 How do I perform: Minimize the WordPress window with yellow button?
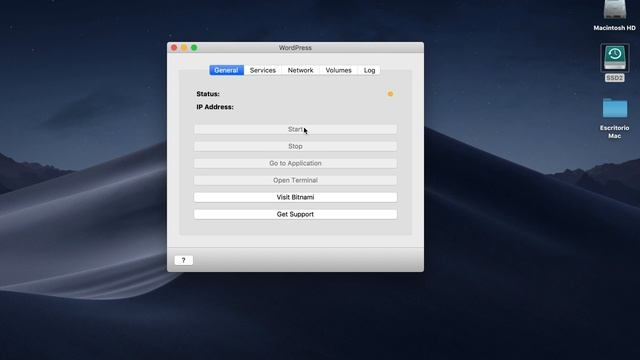tap(184, 48)
